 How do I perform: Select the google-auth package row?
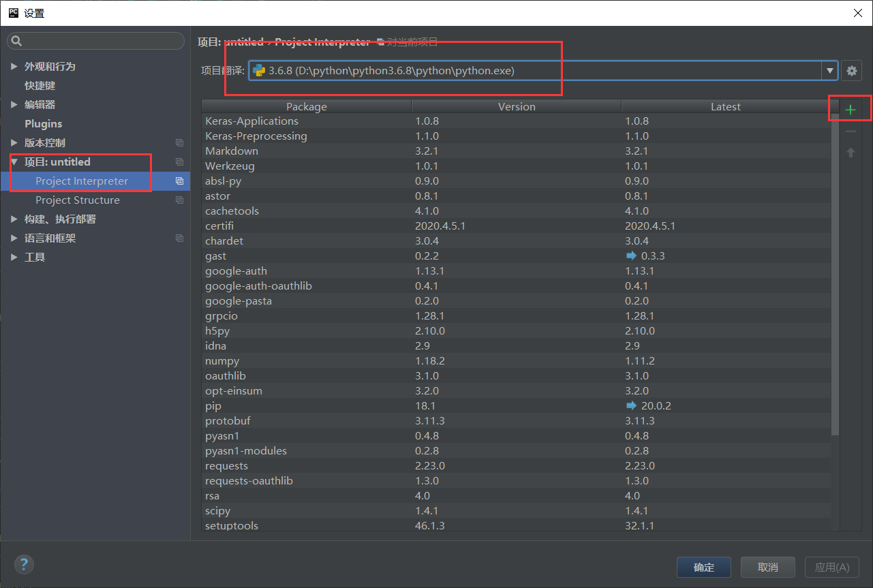pyautogui.click(x=516, y=271)
